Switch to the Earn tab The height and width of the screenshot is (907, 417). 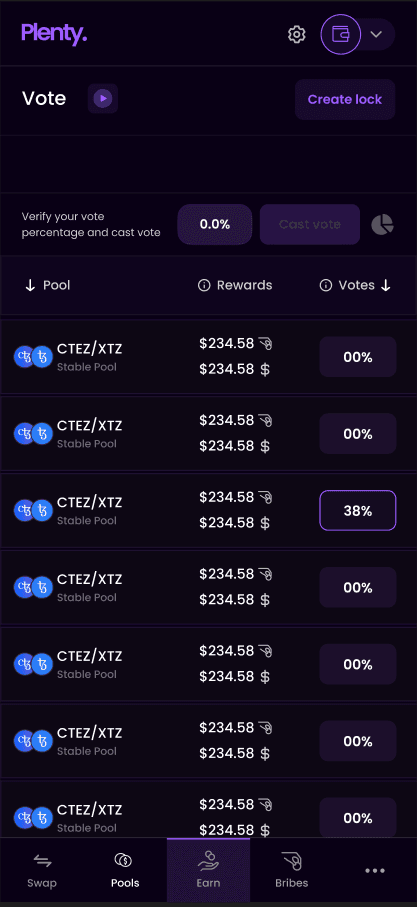tap(208, 870)
